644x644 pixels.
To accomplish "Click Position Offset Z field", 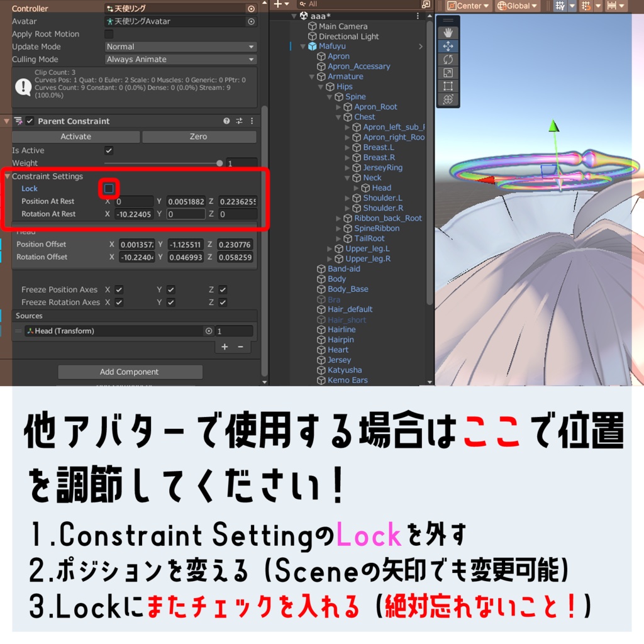I will click(235, 245).
